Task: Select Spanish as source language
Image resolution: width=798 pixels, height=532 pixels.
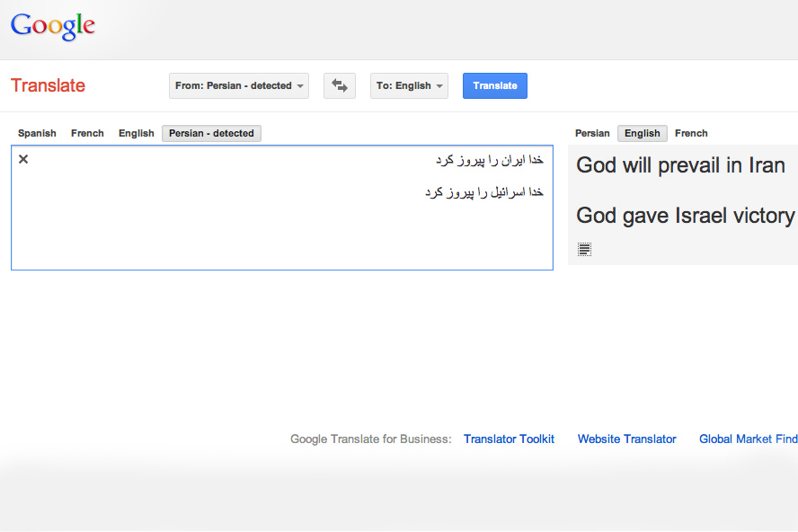Action: coord(37,133)
